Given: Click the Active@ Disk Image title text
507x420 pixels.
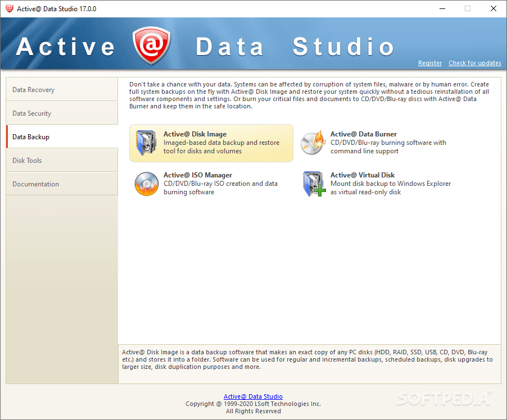Looking at the screenshot, I should coord(195,134).
